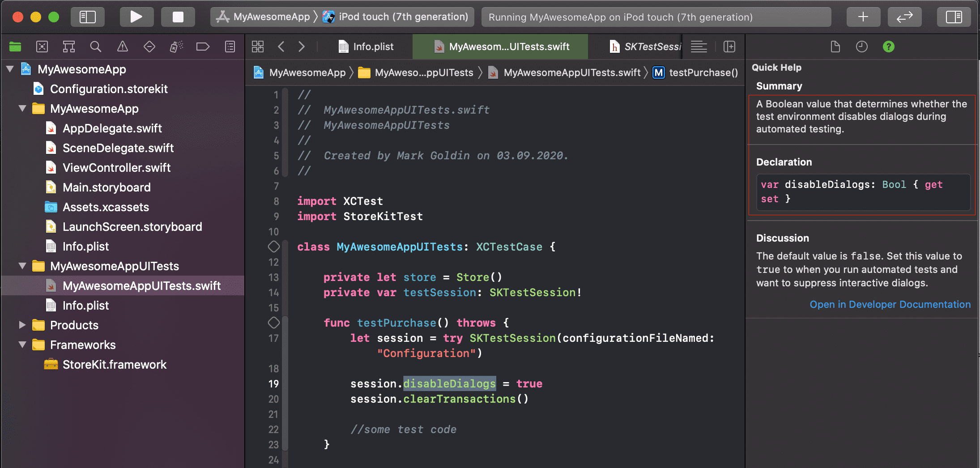Go forward with the right chevron
This screenshot has height=468, width=980.
coord(302,47)
